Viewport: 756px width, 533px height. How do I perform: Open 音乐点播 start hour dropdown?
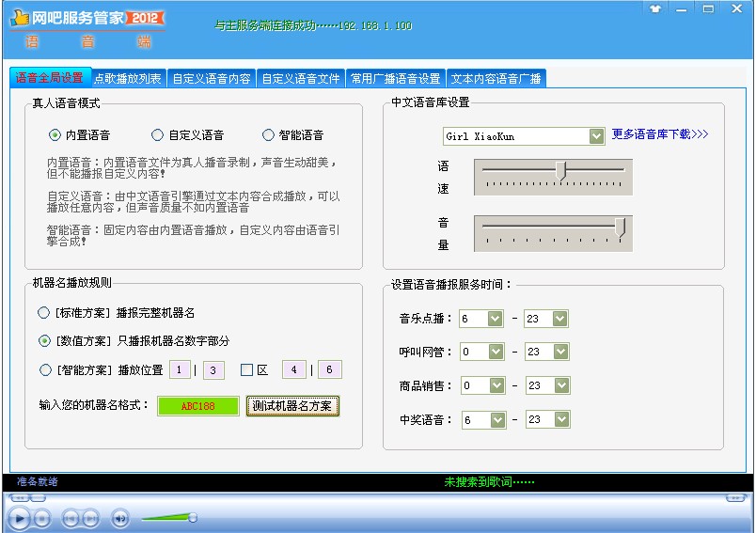[496, 319]
